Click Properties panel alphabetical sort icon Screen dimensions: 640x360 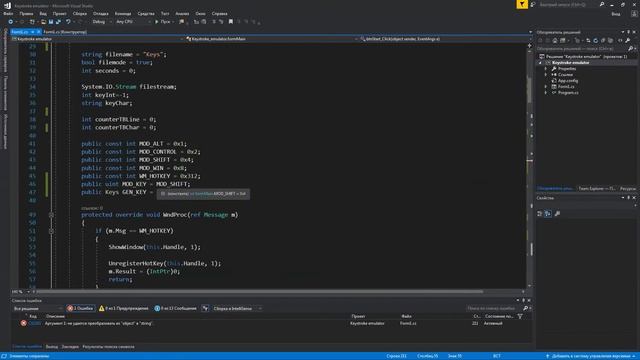point(548,213)
